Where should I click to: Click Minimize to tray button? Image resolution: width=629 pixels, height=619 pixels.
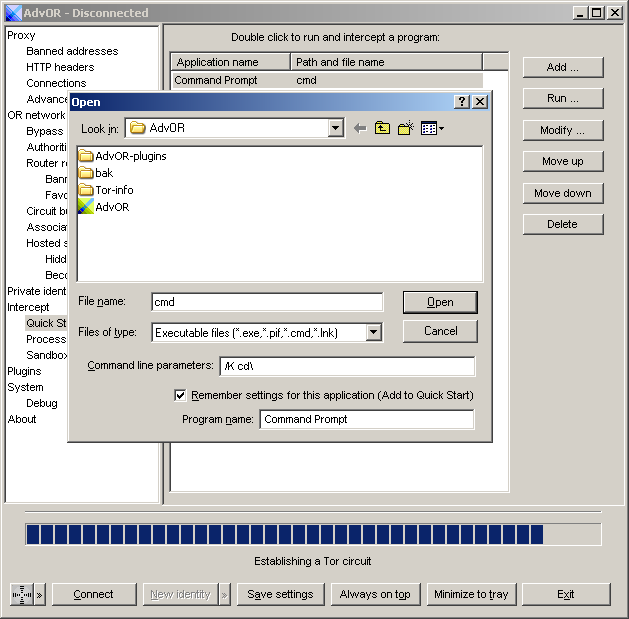coord(471,594)
